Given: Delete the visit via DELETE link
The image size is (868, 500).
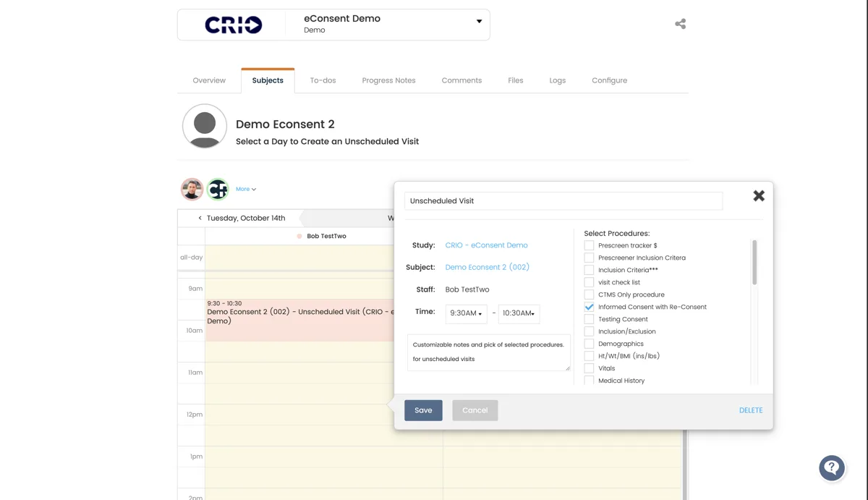Looking at the screenshot, I should pyautogui.click(x=750, y=410).
